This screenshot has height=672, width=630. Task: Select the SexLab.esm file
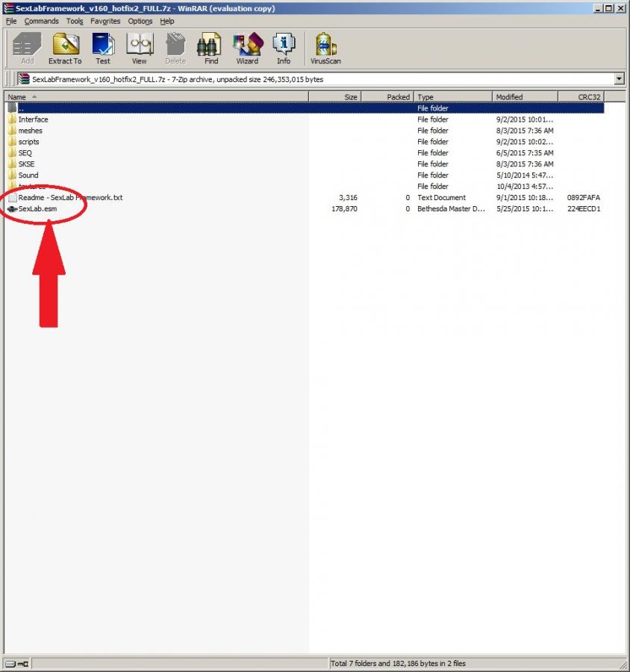[x=37, y=209]
